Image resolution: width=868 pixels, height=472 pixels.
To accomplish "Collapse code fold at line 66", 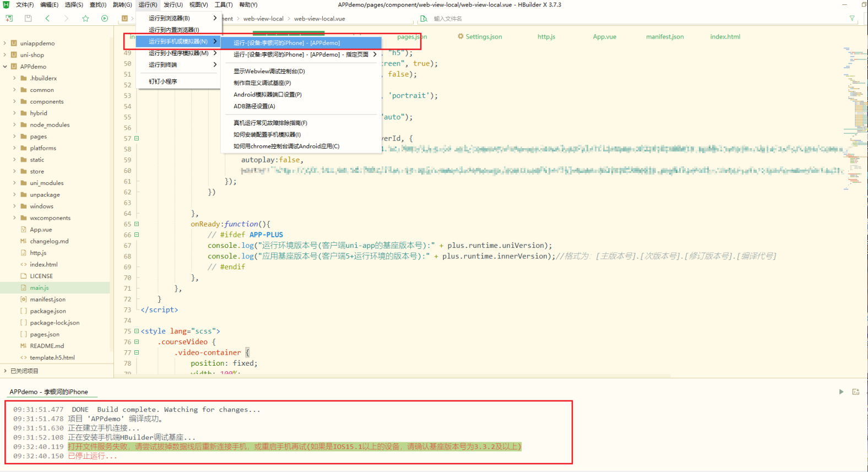I will coord(137,235).
